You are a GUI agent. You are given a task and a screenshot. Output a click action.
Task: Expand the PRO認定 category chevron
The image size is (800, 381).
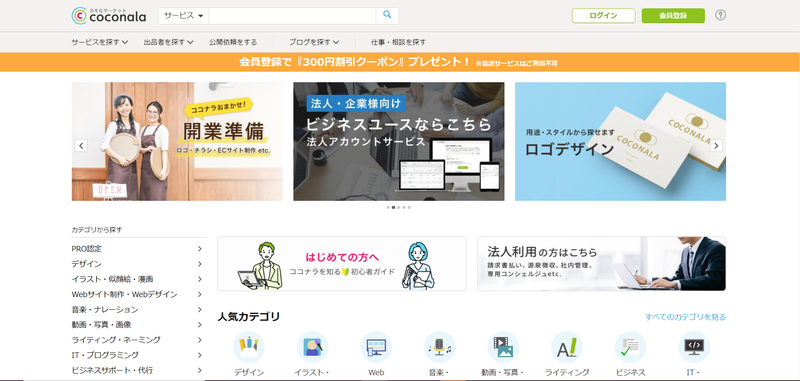point(199,249)
